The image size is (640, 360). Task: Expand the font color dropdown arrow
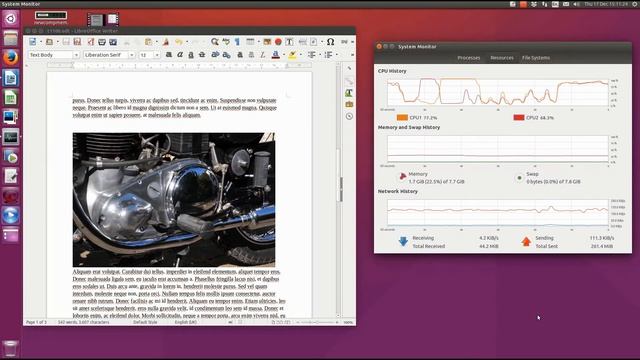click(x=284, y=55)
